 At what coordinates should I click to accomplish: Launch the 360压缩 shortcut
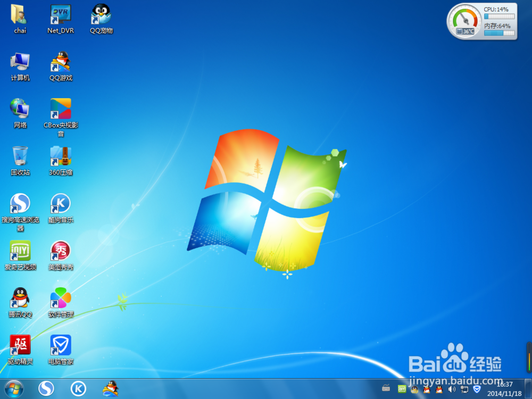pos(61,161)
